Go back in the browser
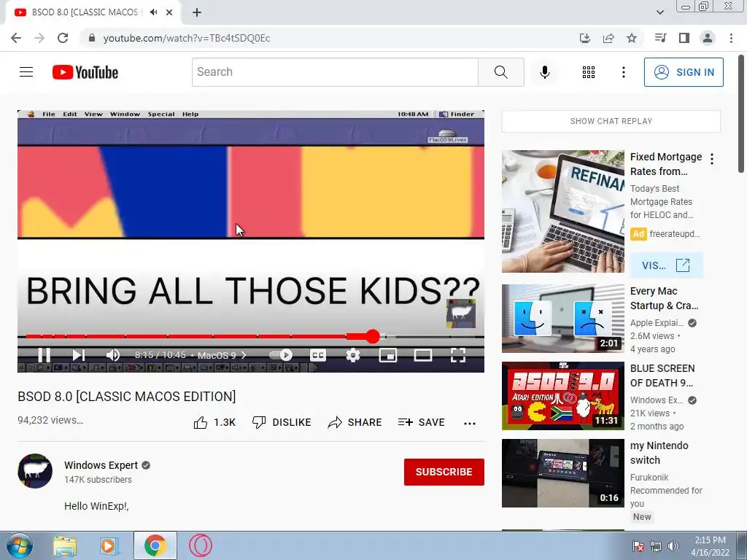 click(x=16, y=38)
